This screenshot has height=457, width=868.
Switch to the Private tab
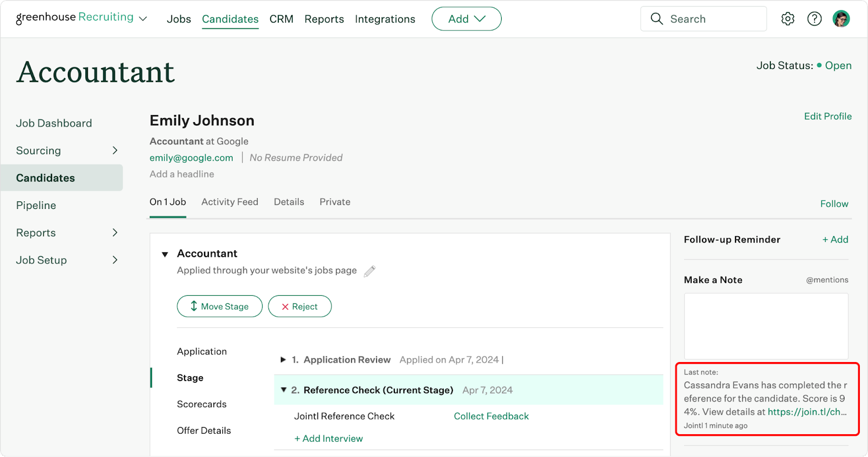pyautogui.click(x=335, y=202)
